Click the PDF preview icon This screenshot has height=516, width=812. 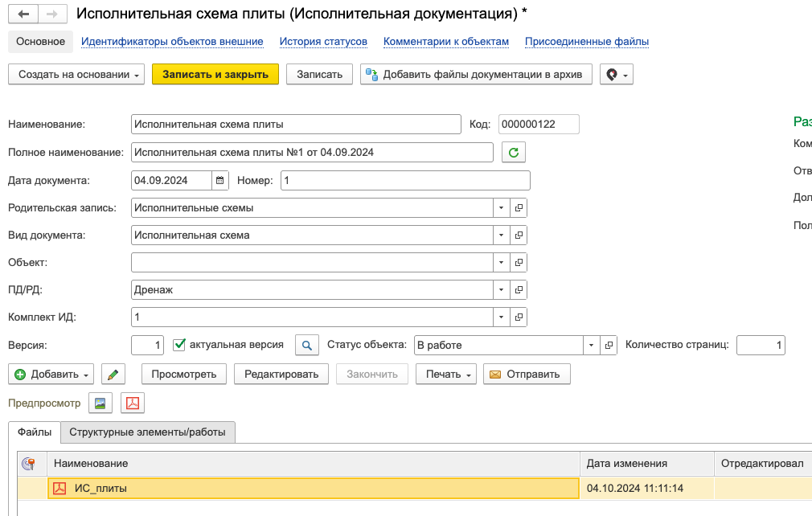pyautogui.click(x=132, y=403)
